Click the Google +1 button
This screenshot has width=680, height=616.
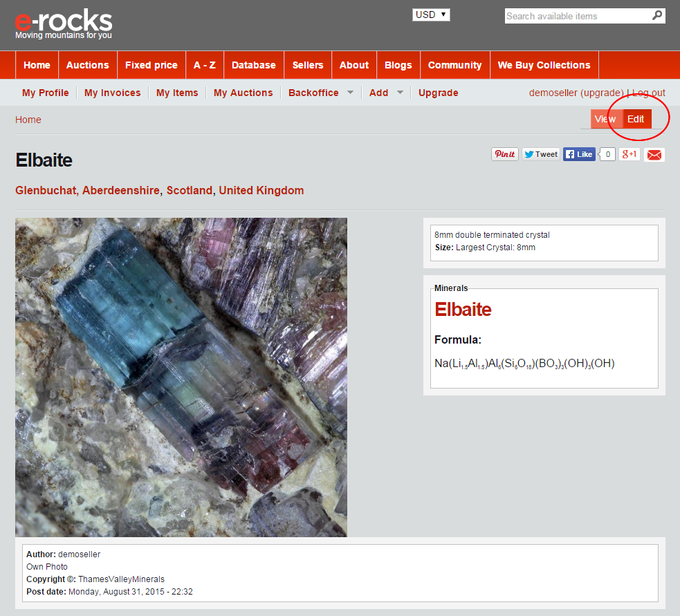click(630, 154)
